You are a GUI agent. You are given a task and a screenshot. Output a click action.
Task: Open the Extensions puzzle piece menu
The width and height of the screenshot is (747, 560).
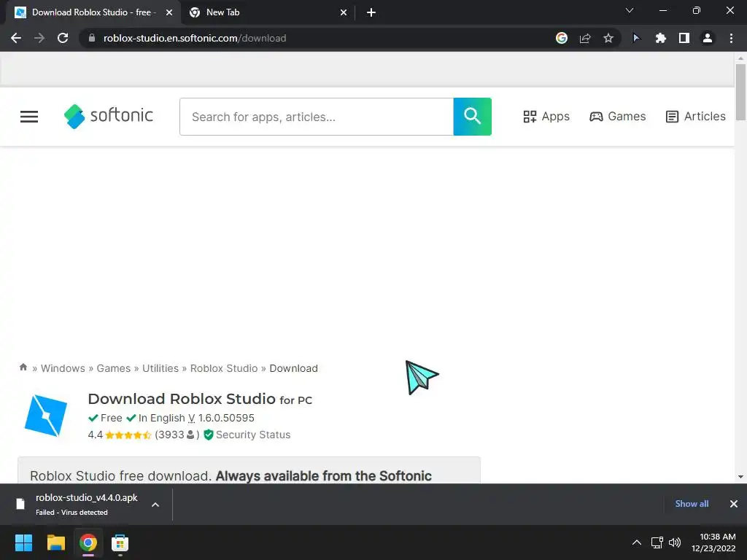point(660,38)
